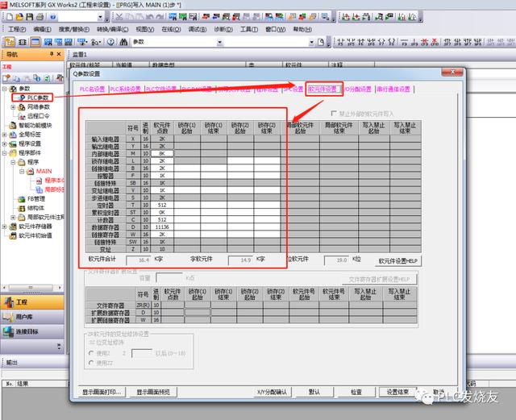516x420 pixels.
Task: Click 显示画面打印 button
Action: 102,392
